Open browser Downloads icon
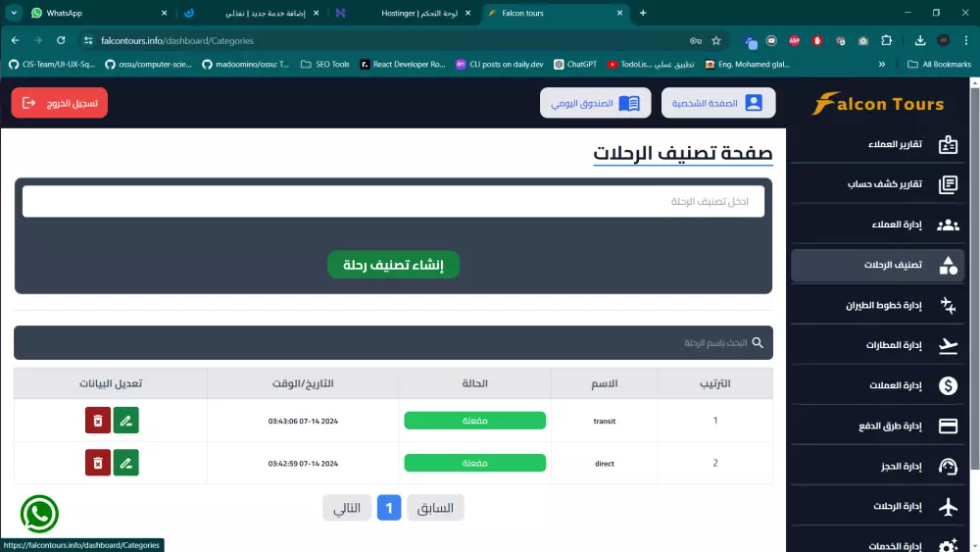The image size is (980, 552). pyautogui.click(x=920, y=40)
